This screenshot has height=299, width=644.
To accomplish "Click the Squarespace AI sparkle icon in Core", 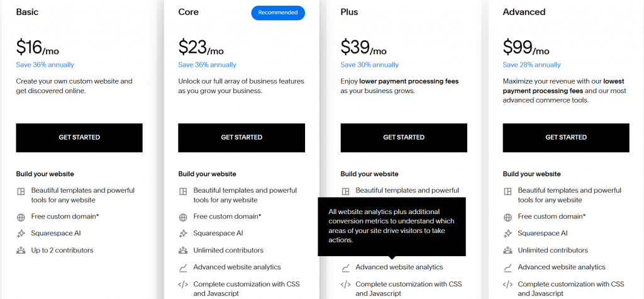I will pos(183,234).
